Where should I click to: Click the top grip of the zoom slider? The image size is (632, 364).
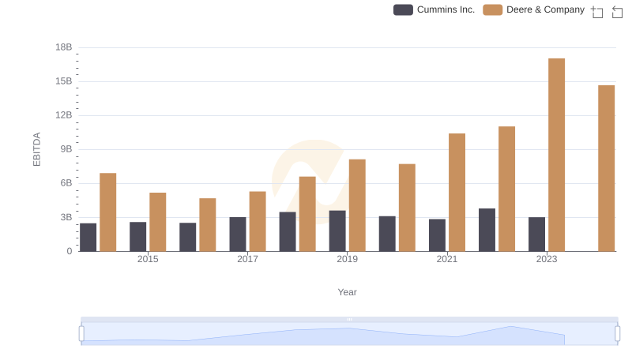[349, 319]
